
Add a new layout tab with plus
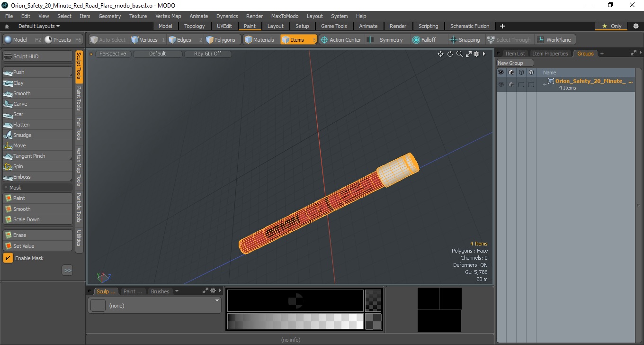(x=502, y=26)
